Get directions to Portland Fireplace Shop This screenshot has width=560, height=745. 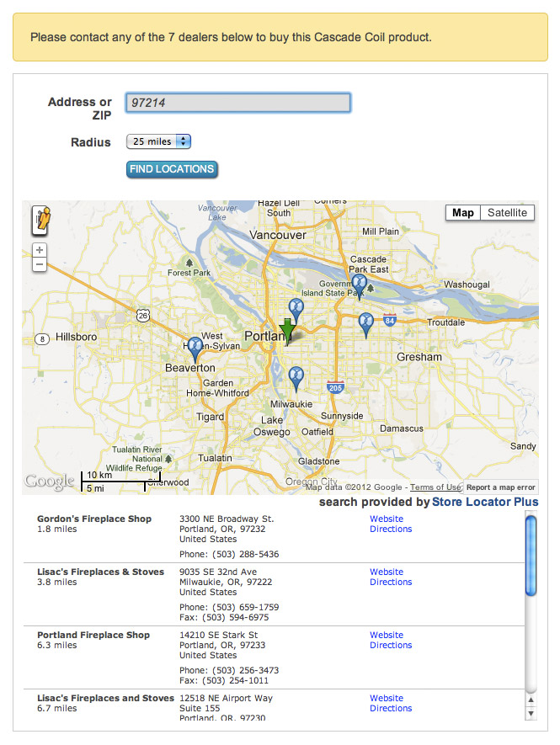[391, 646]
